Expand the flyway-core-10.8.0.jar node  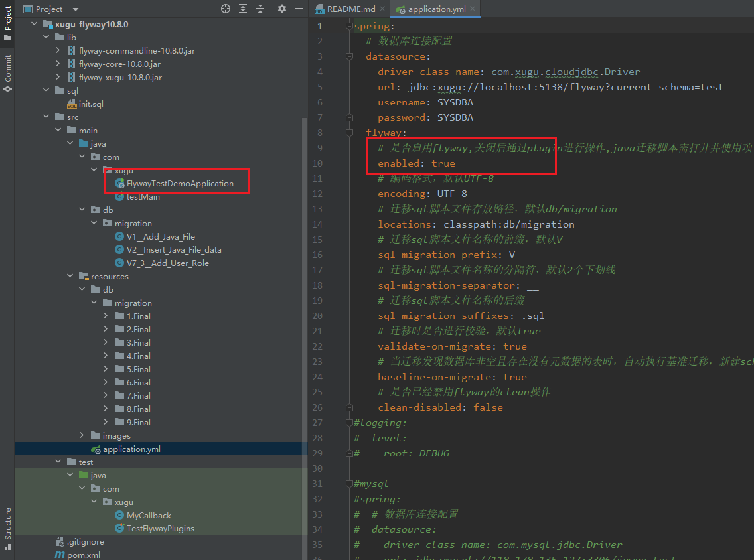(x=58, y=64)
